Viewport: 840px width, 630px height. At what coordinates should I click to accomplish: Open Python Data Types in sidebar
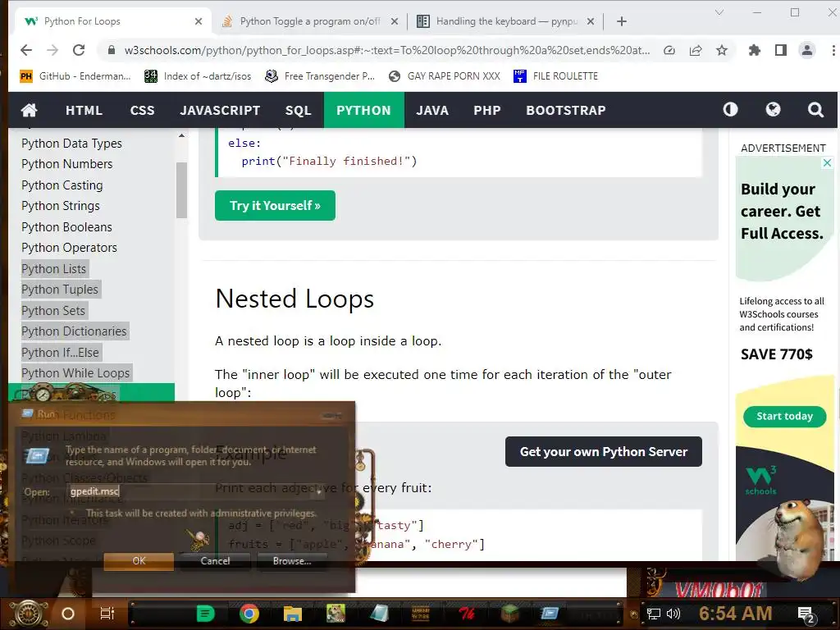[72, 144]
